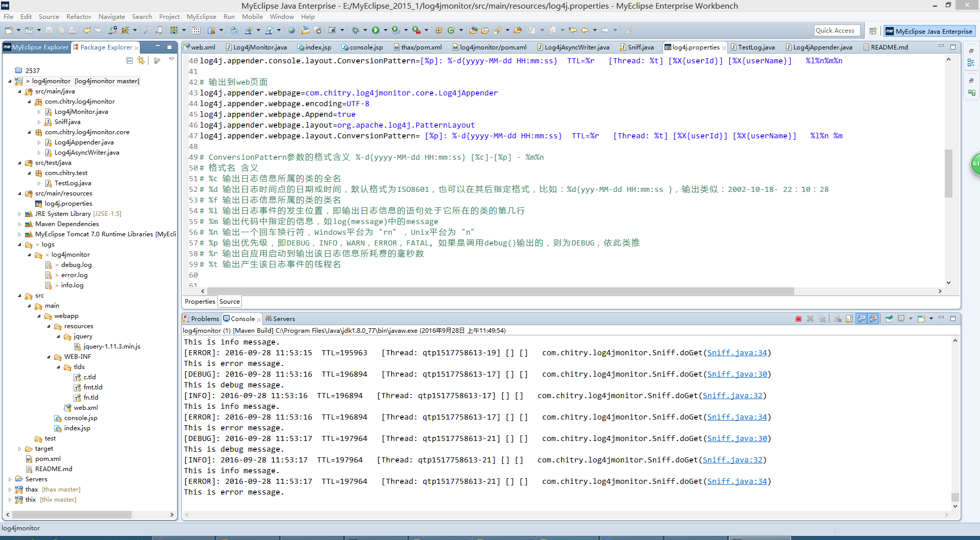The image size is (980, 540).
Task: Open the Window menu
Action: coord(282,17)
